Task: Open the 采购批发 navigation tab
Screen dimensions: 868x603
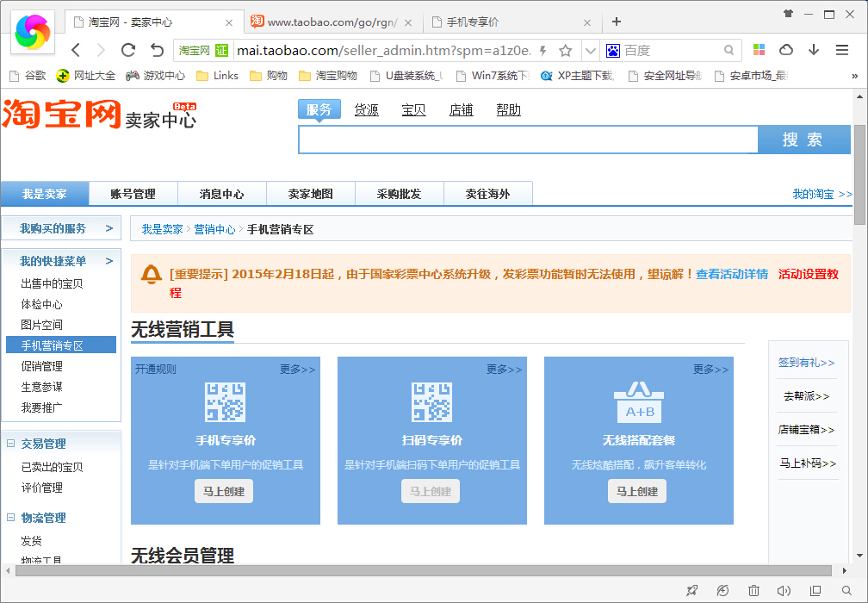Action: 400,194
